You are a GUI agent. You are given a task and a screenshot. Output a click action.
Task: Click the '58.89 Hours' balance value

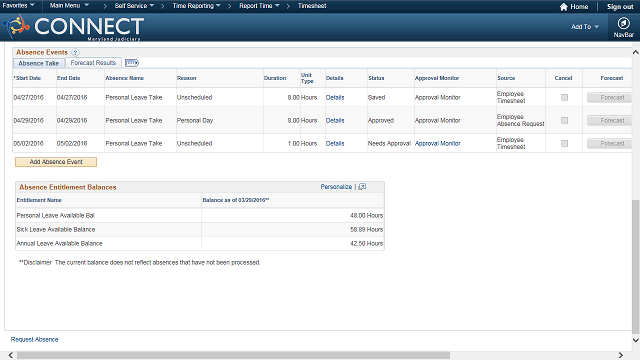pyautogui.click(x=367, y=229)
